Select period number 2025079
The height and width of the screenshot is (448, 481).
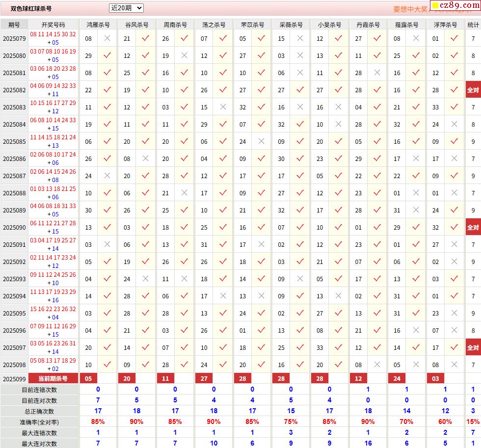(14, 39)
